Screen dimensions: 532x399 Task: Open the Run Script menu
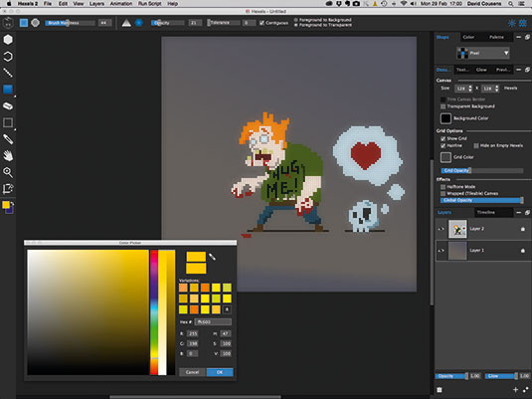coord(149,4)
